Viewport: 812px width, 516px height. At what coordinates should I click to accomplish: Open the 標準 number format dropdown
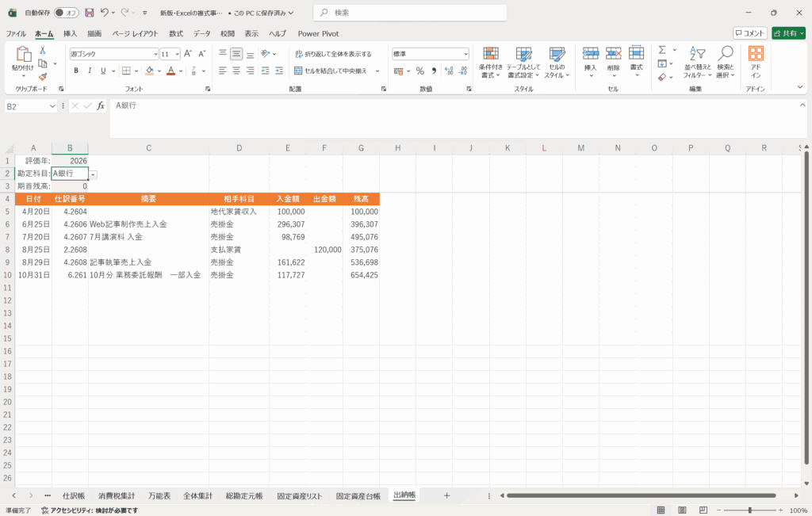coord(465,54)
